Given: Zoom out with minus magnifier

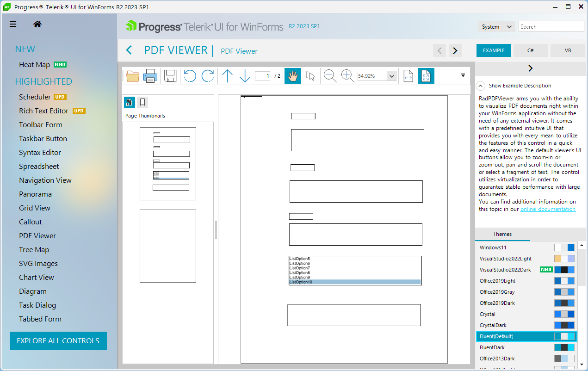Looking at the screenshot, I should tap(330, 76).
